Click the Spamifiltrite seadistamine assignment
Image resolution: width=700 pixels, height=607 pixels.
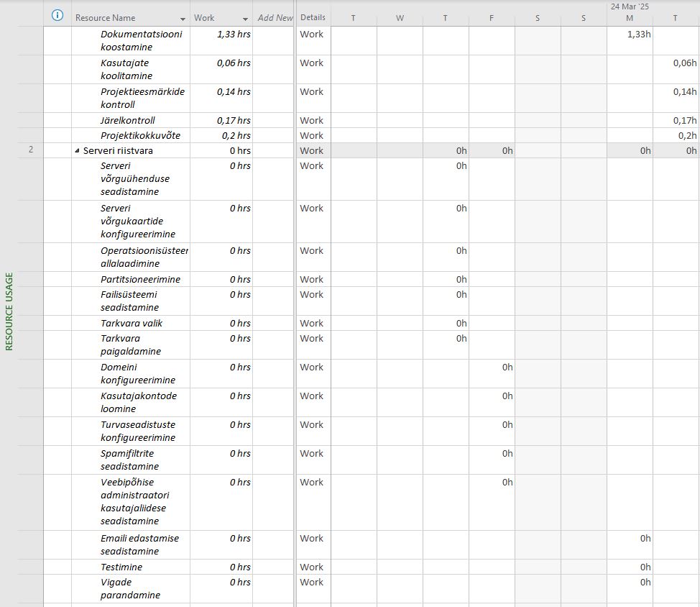(130, 460)
